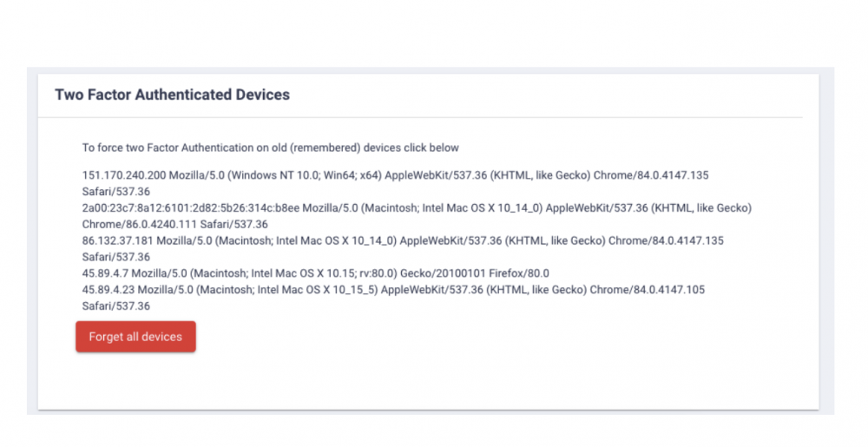Viewport: 868px width, 447px height.
Task: Click the Two Factor Authenticated Devices heading
Action: 172,95
